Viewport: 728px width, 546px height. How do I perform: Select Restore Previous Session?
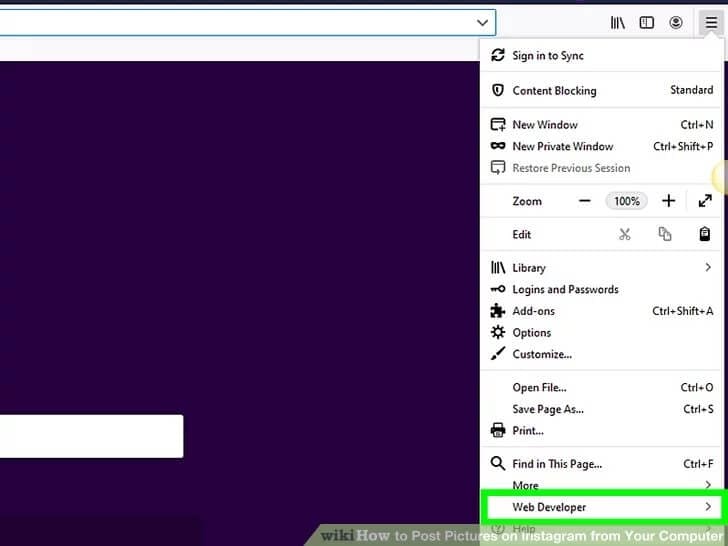(602, 168)
